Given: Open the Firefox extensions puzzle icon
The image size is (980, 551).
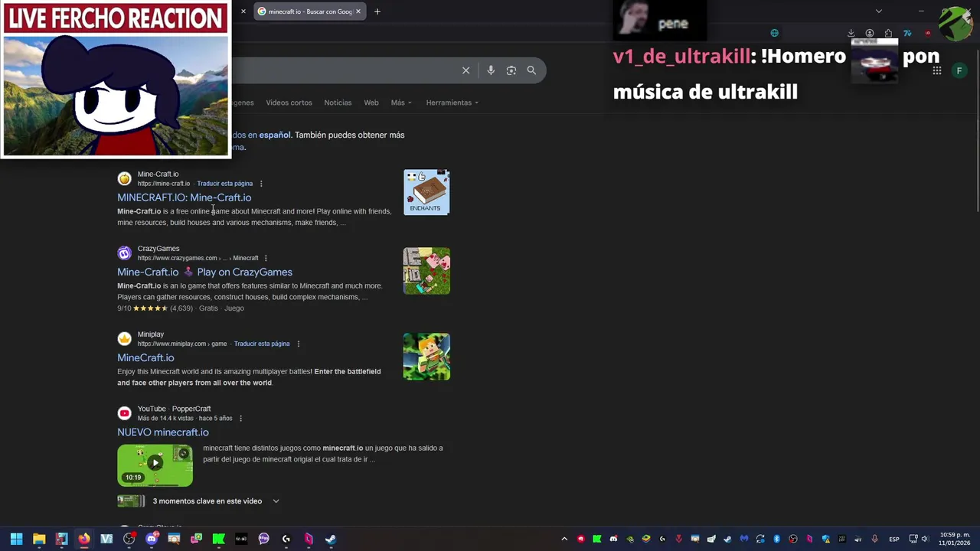Looking at the screenshot, I should tap(888, 33).
